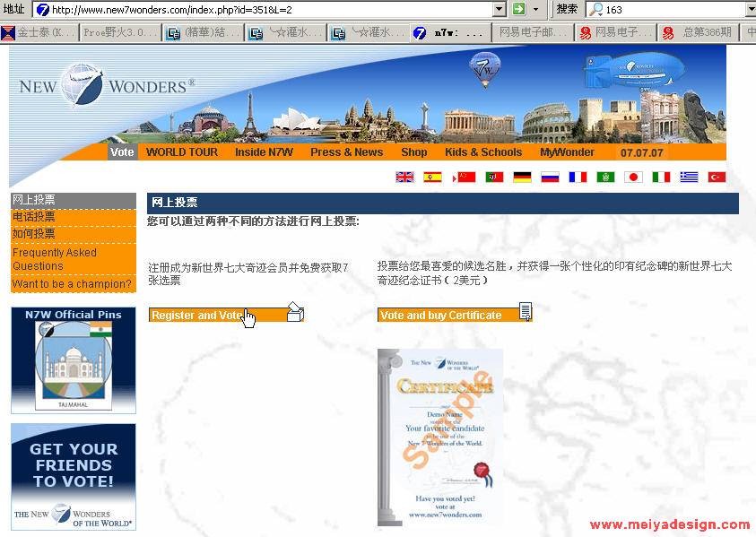Open Kids & Schools menu
Image resolution: width=756 pixels, height=537 pixels.
[x=483, y=152]
